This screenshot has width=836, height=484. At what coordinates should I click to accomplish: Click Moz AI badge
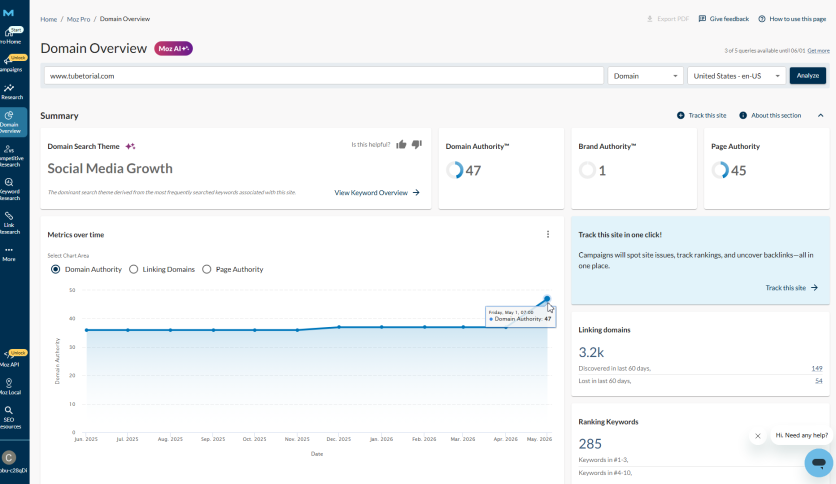pos(173,49)
